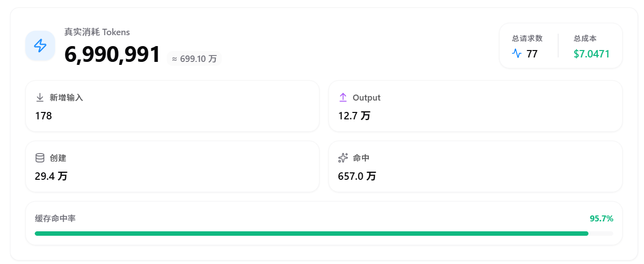Image resolution: width=644 pixels, height=264 pixels.
Task: Click the request count value 77
Action: (x=532, y=54)
